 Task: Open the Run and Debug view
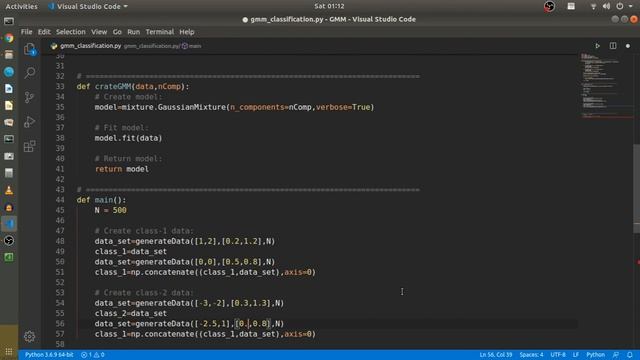(x=29, y=122)
